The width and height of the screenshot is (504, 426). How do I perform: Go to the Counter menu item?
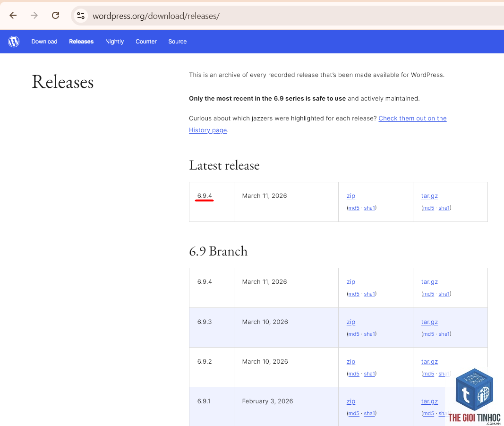click(146, 42)
